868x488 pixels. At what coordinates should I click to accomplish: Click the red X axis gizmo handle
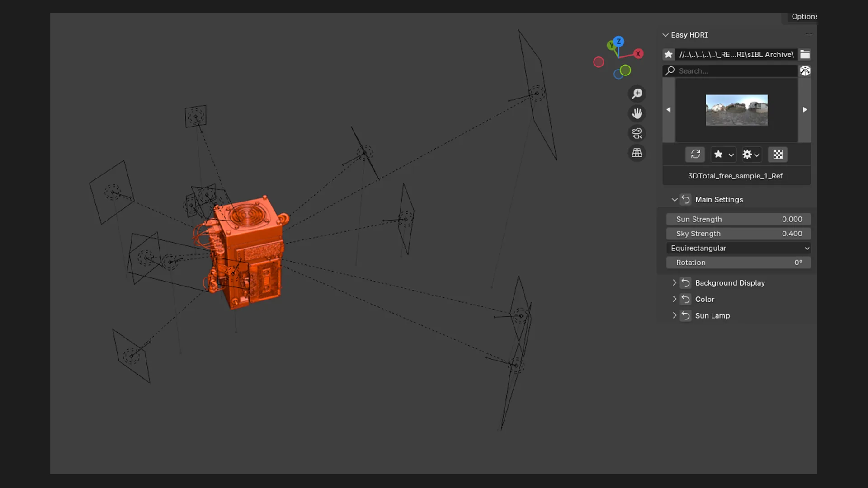[x=638, y=54]
